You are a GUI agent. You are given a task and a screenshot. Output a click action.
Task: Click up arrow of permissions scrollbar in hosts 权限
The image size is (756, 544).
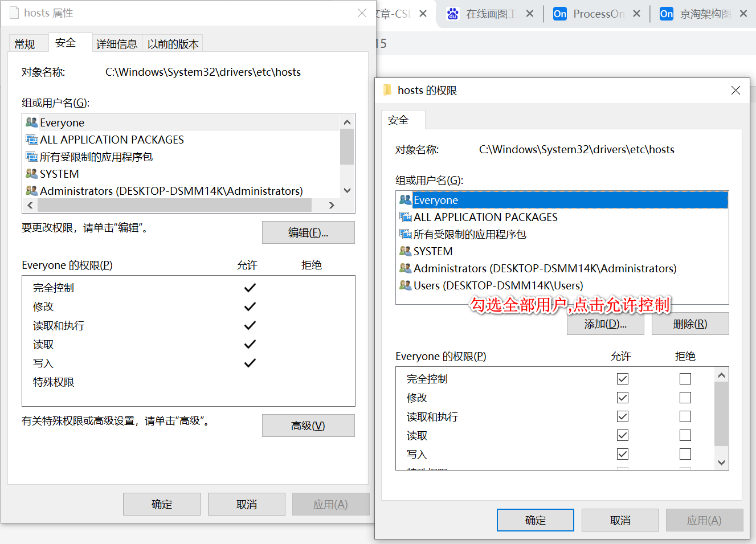(x=721, y=375)
